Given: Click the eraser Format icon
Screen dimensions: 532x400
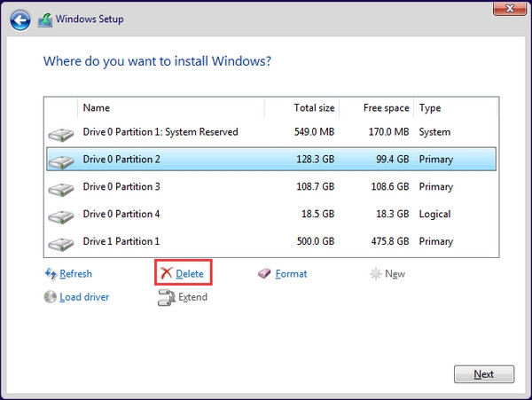Looking at the screenshot, I should click(x=264, y=273).
